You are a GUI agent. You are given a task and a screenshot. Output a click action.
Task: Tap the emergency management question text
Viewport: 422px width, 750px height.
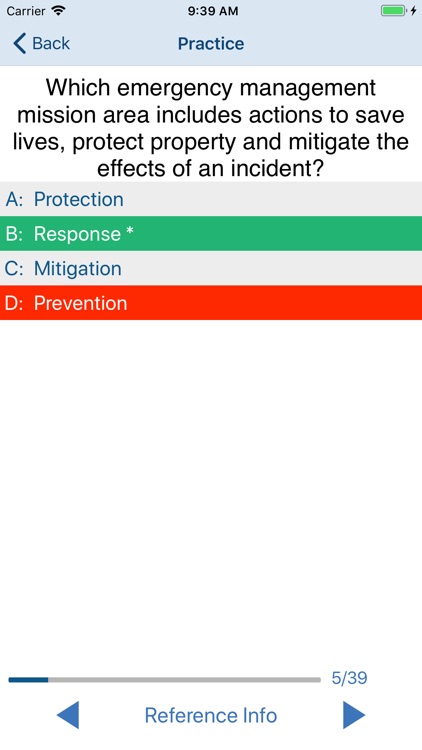(211, 128)
